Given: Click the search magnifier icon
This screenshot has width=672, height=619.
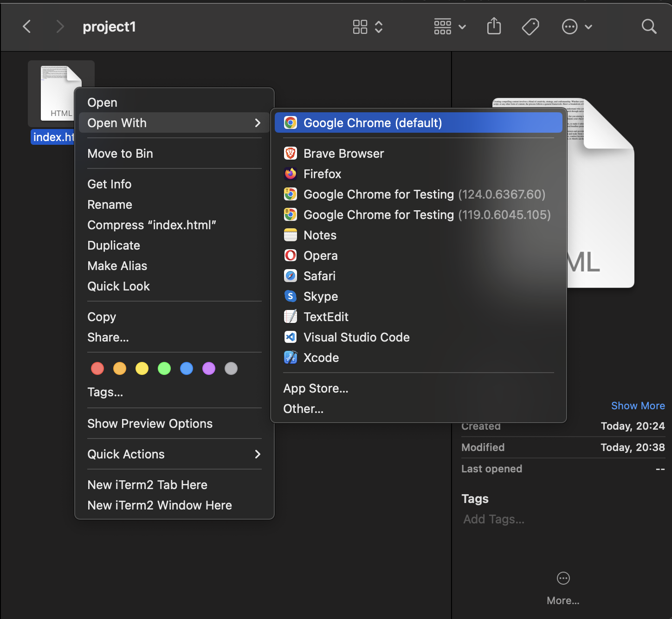Looking at the screenshot, I should tap(649, 26).
